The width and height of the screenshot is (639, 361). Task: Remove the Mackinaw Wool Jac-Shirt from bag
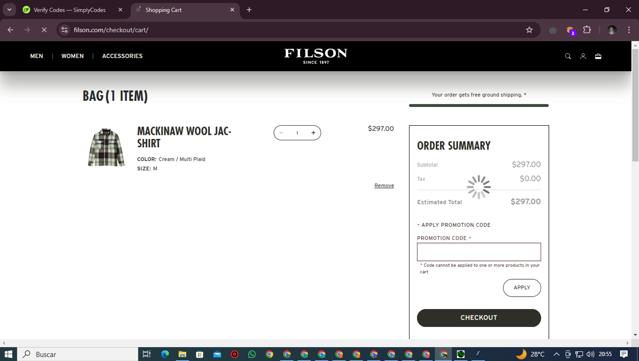(384, 185)
